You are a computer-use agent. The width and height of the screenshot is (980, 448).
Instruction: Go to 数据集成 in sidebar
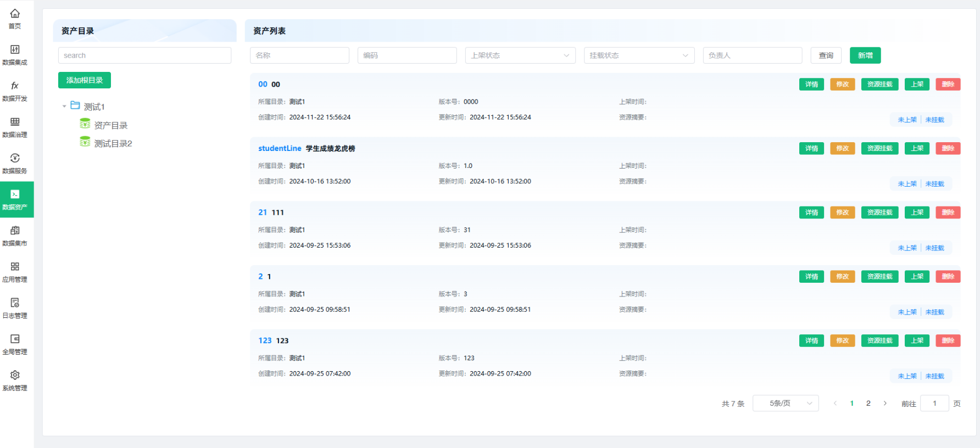pos(15,50)
